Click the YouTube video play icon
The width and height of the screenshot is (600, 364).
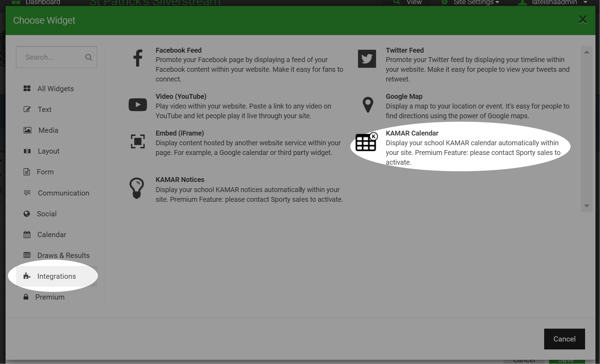[x=138, y=105]
